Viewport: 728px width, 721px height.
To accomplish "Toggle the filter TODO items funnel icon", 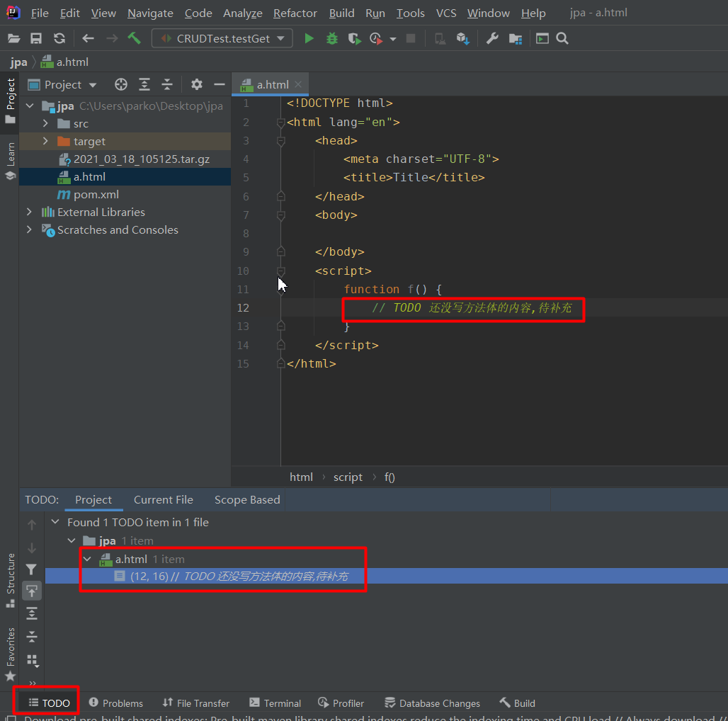I will (31, 569).
